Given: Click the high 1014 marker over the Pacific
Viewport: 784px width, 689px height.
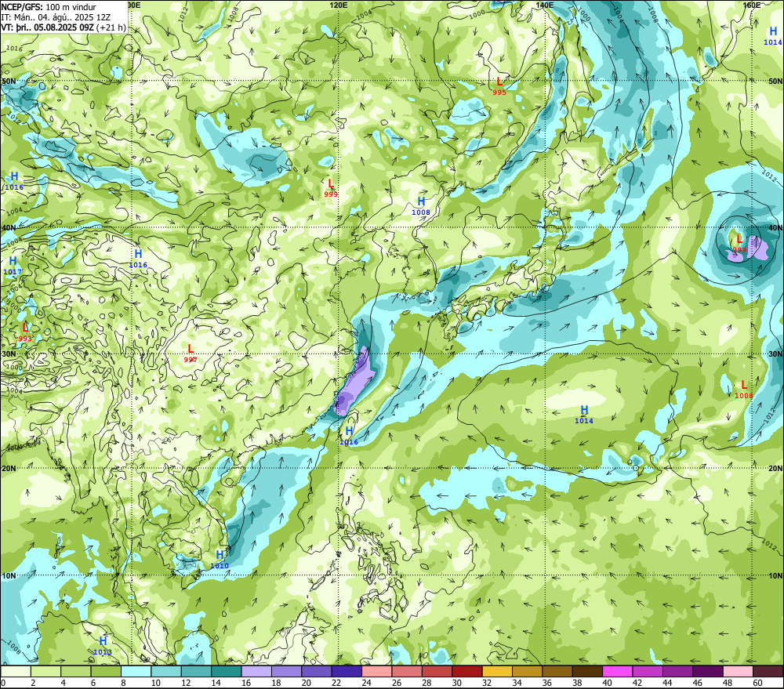Looking at the screenshot, I should click(x=584, y=415).
